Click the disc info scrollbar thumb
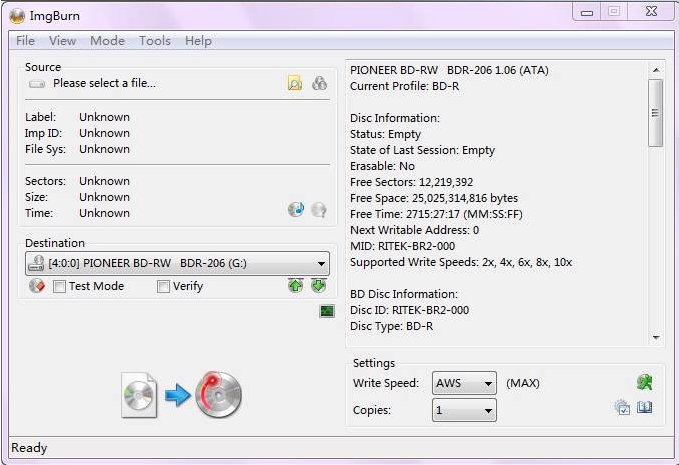Screen dimensions: 679x465 (656, 113)
